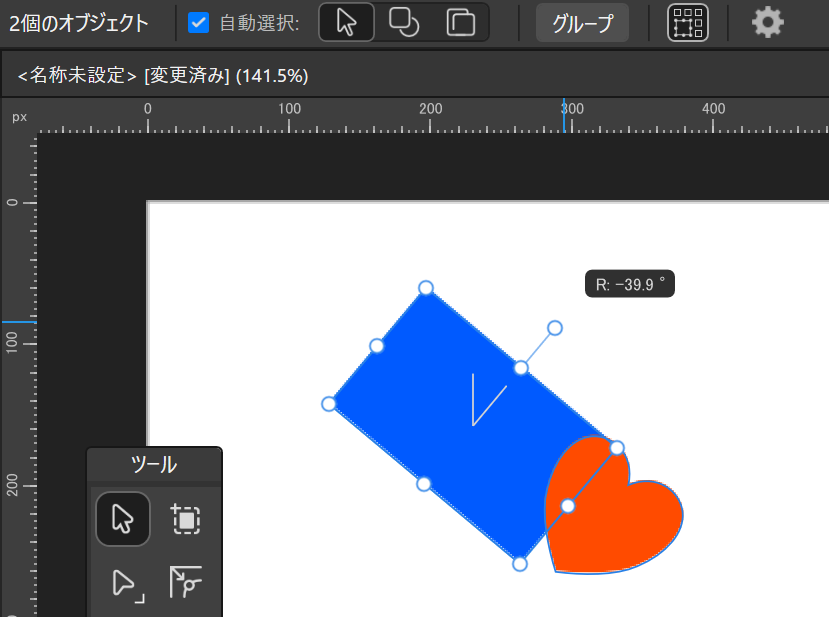
Task: Select the Move tool in ツール panel
Action: [123, 519]
